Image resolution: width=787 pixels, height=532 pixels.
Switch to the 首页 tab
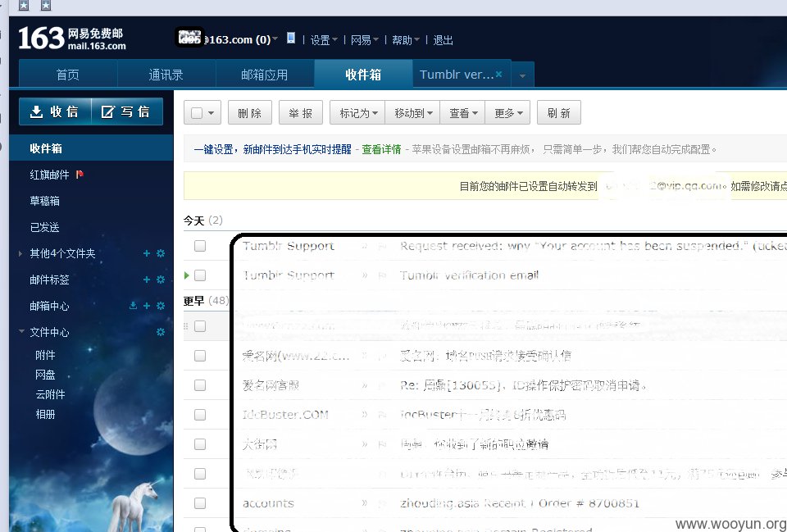click(x=68, y=75)
